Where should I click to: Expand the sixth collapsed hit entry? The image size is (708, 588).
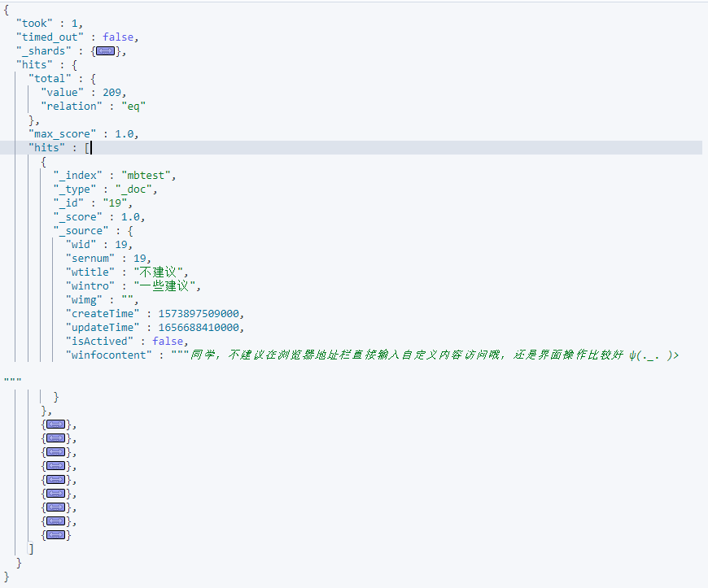[x=55, y=494]
